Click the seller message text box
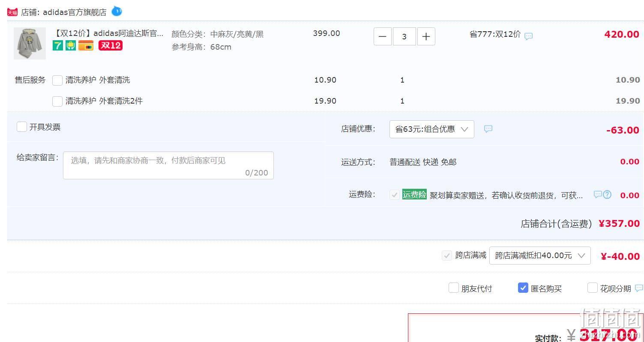 pyautogui.click(x=168, y=165)
